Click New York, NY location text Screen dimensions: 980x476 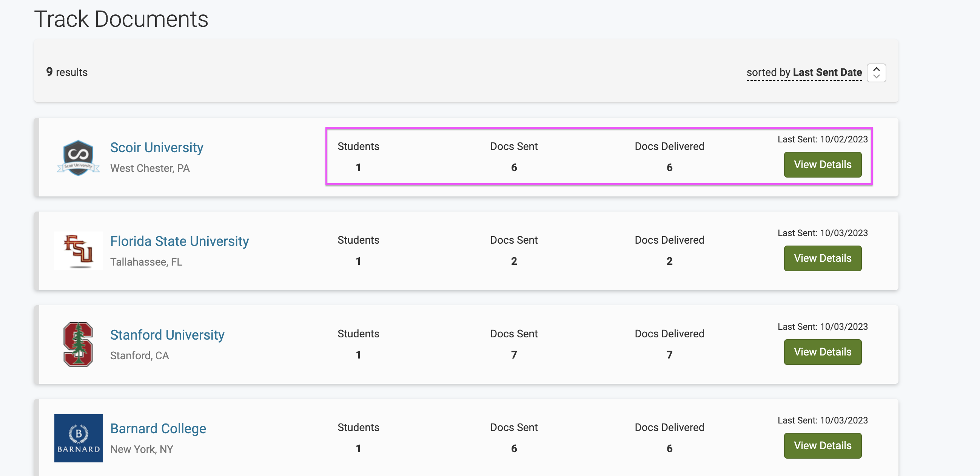point(142,449)
